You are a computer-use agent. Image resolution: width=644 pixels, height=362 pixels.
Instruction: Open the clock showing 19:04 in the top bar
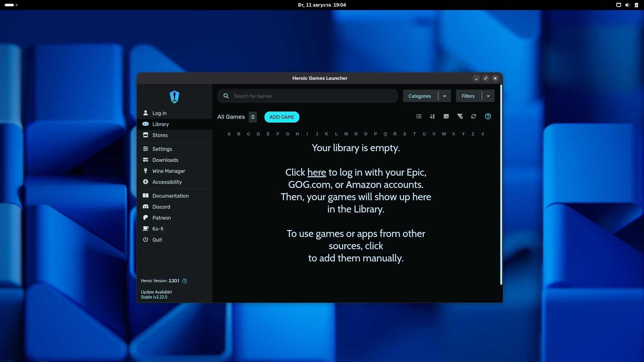tap(322, 5)
